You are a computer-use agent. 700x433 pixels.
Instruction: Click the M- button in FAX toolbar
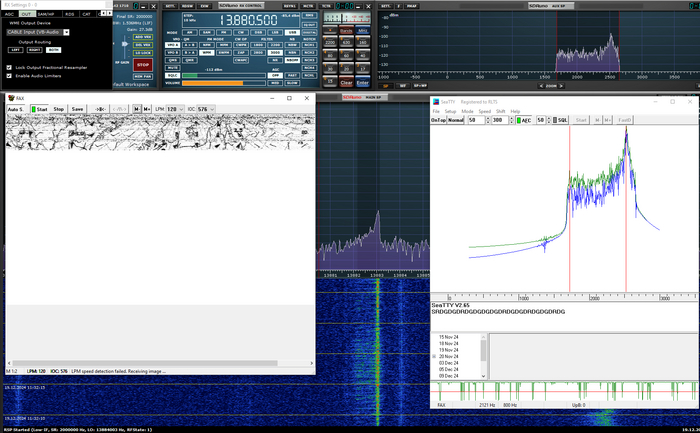pyautogui.click(x=137, y=109)
